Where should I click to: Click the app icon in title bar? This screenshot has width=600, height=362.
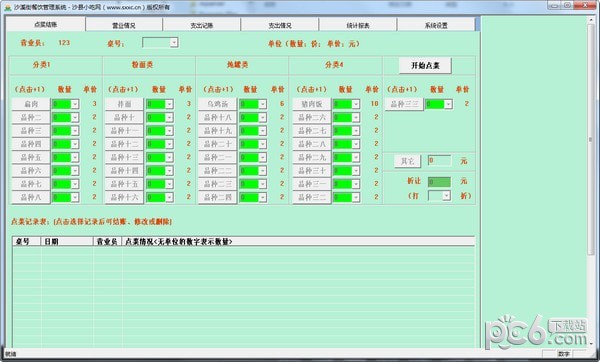tap(7, 7)
